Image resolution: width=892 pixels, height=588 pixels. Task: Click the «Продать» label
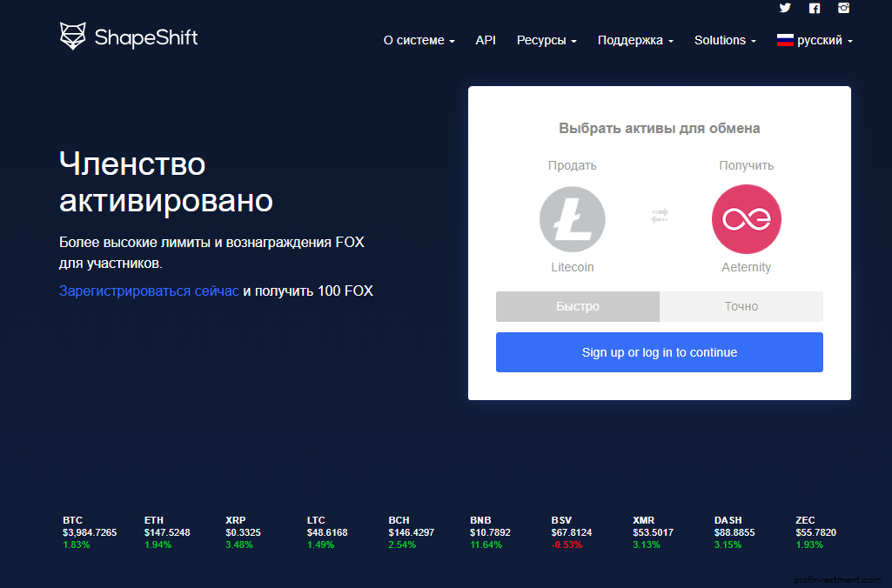[573, 165]
